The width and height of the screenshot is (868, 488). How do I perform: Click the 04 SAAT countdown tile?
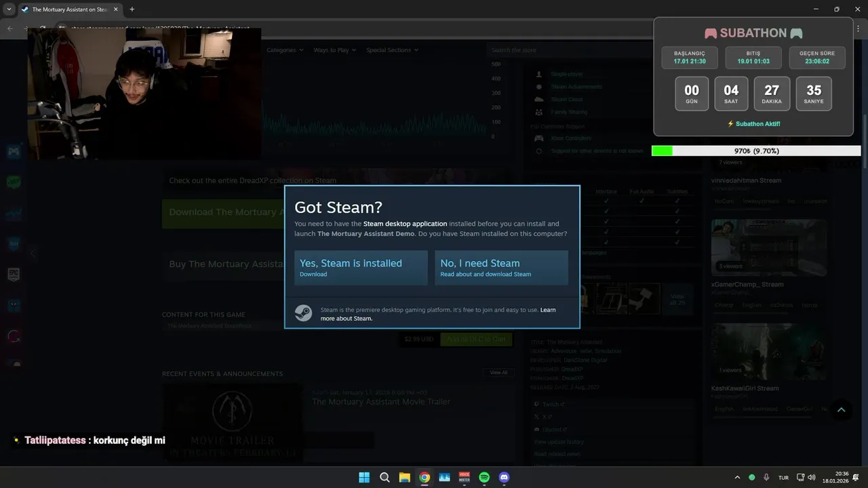731,94
